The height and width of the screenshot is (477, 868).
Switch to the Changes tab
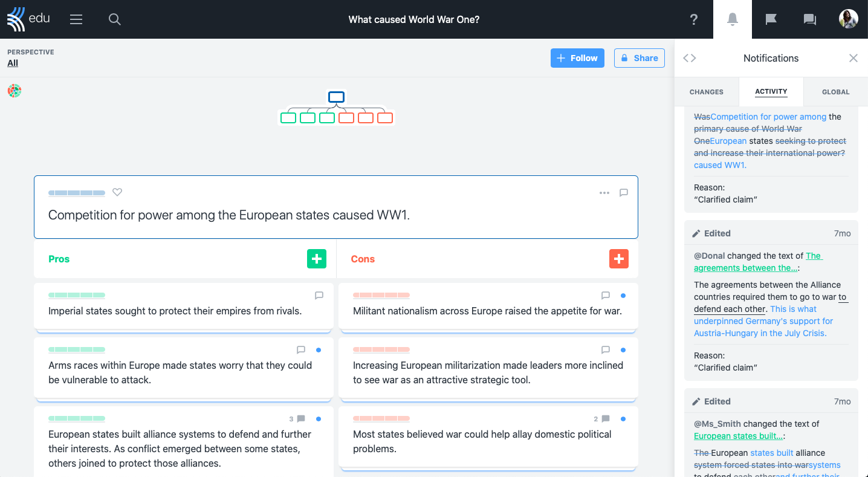tap(707, 92)
